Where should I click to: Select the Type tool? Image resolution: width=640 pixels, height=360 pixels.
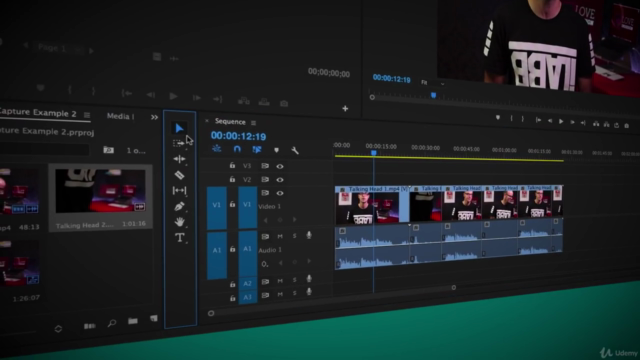180,238
